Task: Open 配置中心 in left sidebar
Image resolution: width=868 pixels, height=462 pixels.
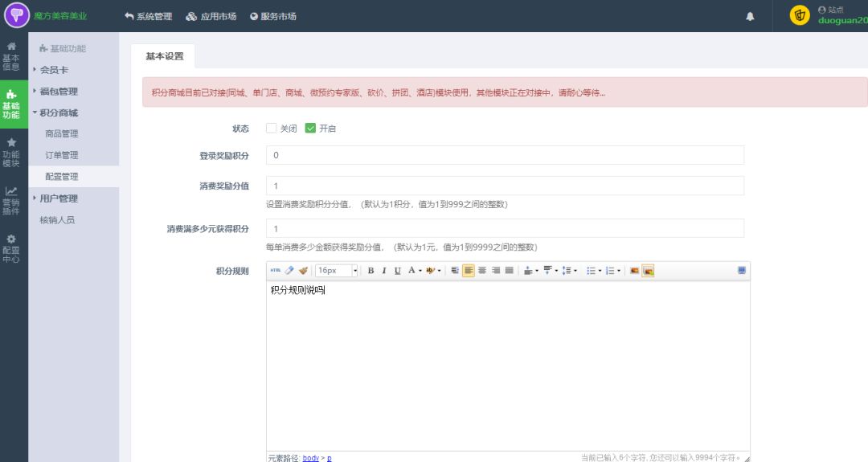Action: tap(11, 248)
